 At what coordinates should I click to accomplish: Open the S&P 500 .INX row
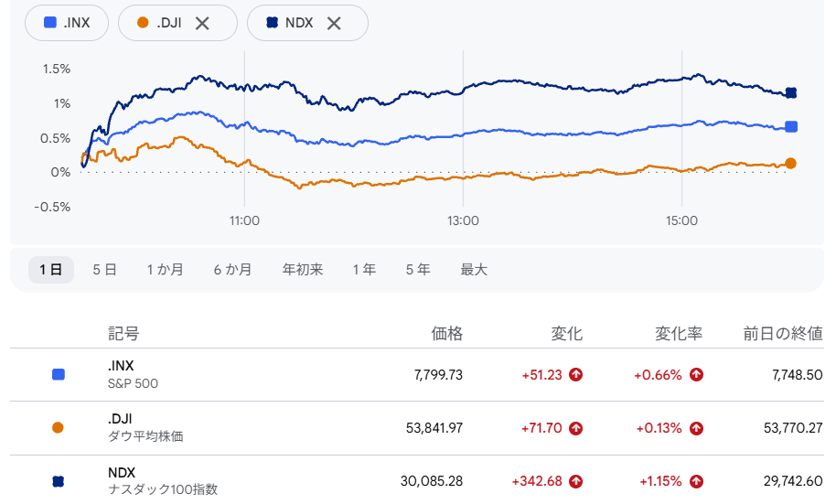(417, 375)
